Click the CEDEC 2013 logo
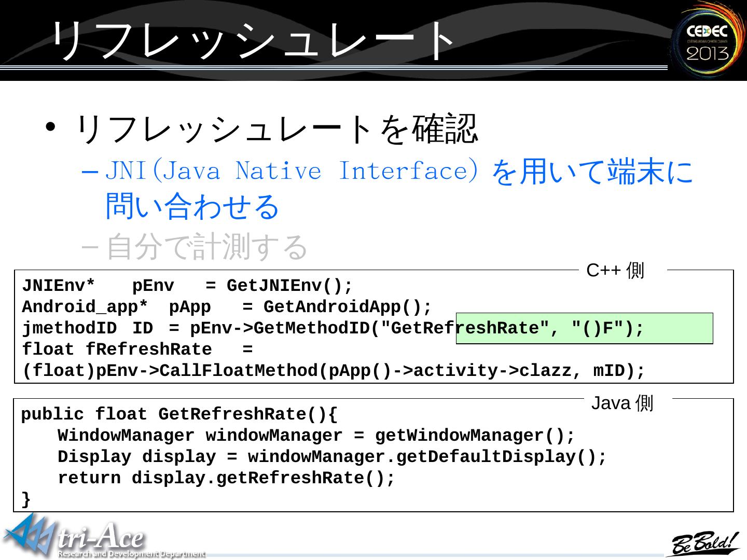This screenshot has height=560, width=747. pyautogui.click(x=708, y=41)
